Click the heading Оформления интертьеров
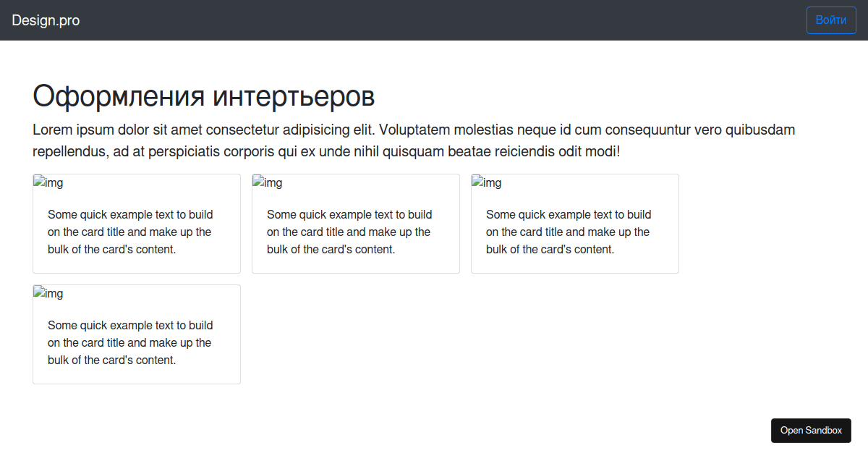 tap(203, 95)
